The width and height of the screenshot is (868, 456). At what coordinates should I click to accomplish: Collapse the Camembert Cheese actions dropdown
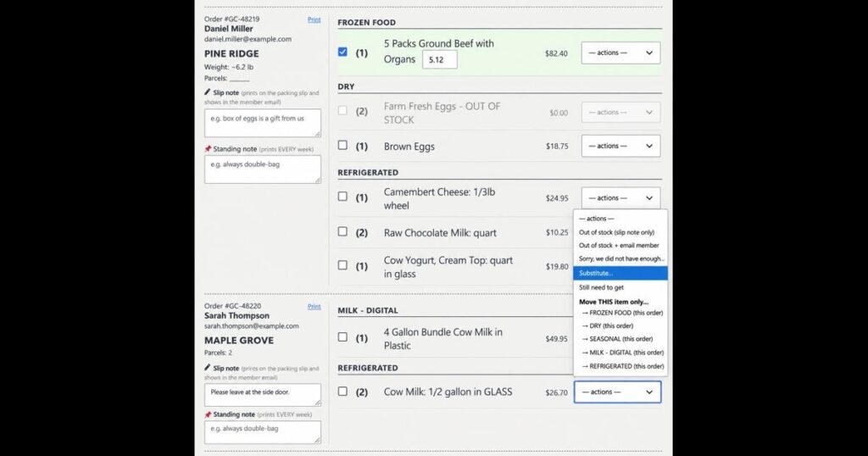620,197
